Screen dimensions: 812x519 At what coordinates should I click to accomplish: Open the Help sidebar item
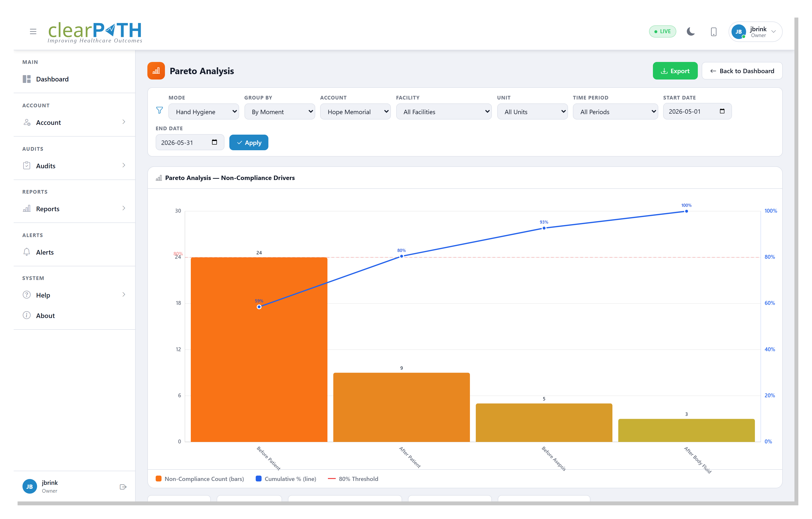point(74,295)
